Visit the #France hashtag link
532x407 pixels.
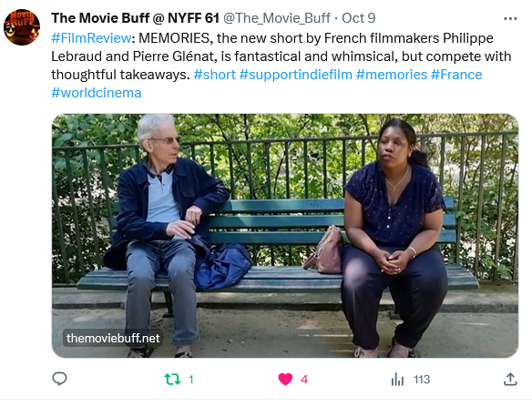[456, 75]
